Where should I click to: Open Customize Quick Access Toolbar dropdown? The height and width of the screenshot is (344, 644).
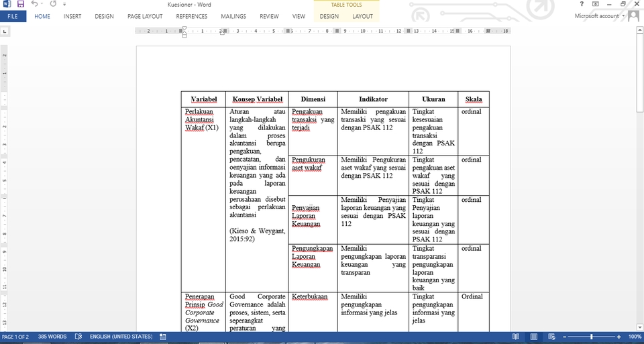coord(64,4)
